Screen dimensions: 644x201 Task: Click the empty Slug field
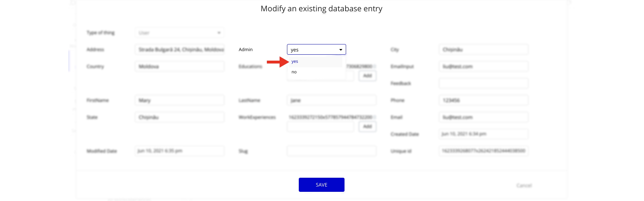[x=331, y=151]
